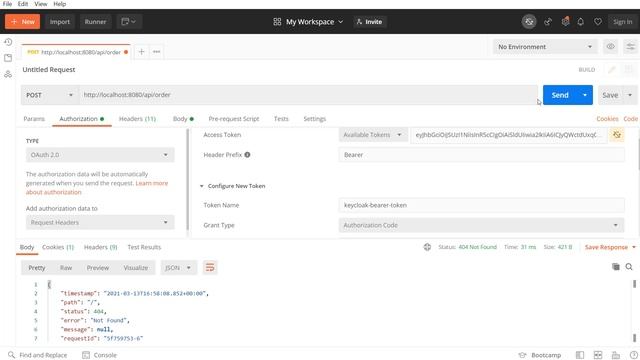
Task: Open the History sidebar icon
Action: (8, 42)
